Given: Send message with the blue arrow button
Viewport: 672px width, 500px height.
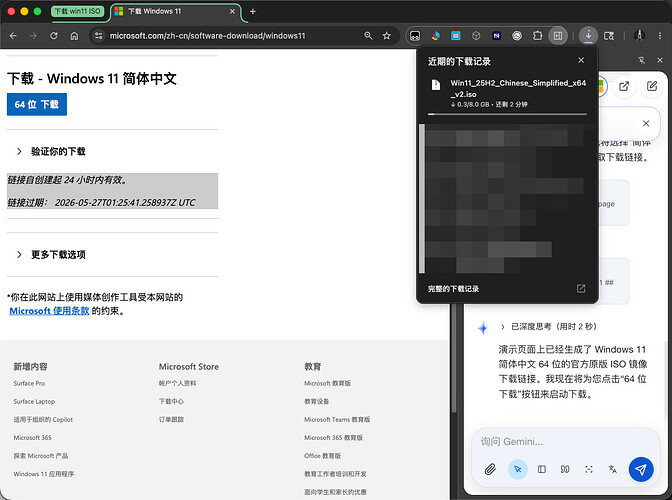Looking at the screenshot, I should [x=641, y=469].
